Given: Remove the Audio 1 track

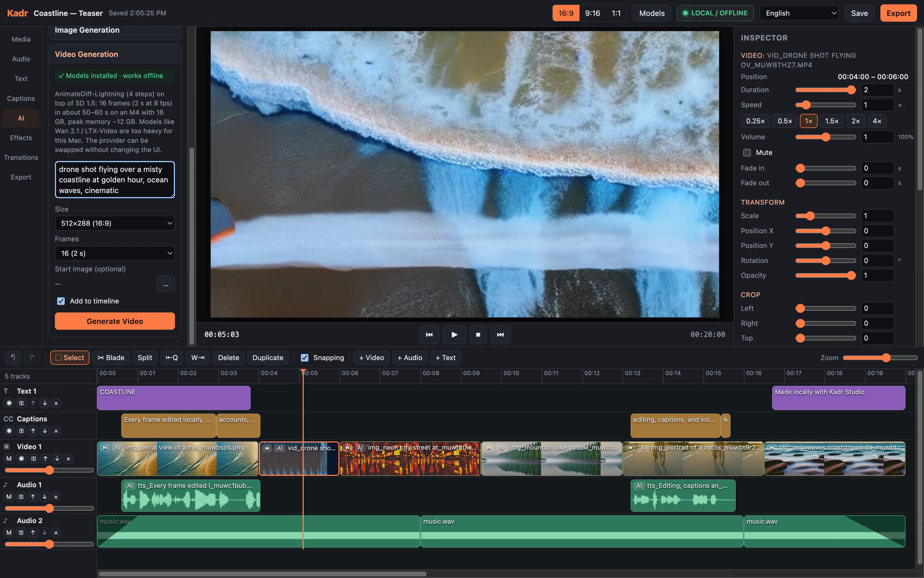Looking at the screenshot, I should click(56, 497).
